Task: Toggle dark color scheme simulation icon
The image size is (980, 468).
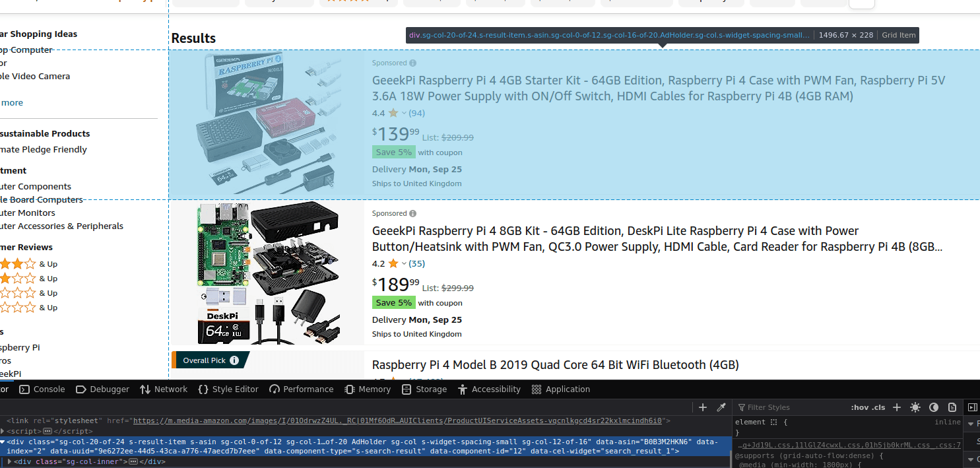Action: (x=934, y=407)
